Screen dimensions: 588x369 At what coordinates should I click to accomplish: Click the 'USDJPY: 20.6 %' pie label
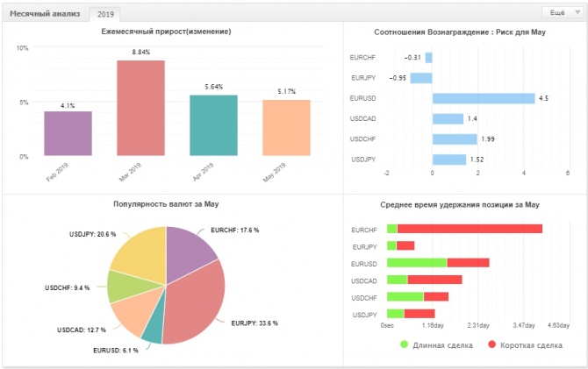(93, 234)
